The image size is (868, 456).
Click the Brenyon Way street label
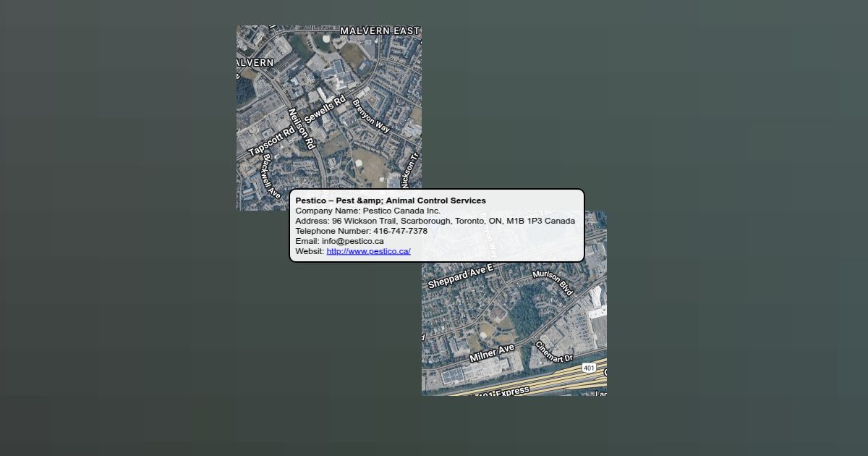(371, 116)
